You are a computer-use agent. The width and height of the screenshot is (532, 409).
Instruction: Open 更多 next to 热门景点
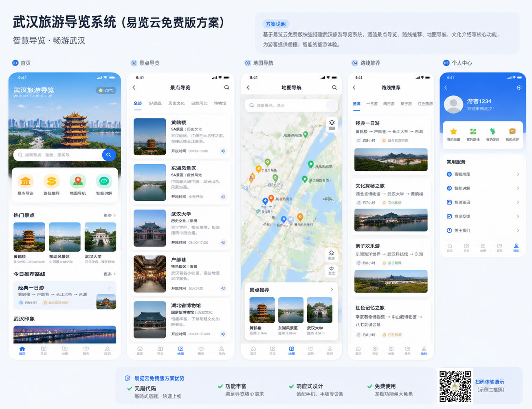point(109,215)
